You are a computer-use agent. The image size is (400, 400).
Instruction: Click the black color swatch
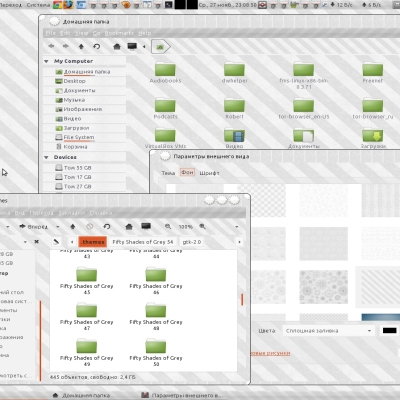click(389, 331)
